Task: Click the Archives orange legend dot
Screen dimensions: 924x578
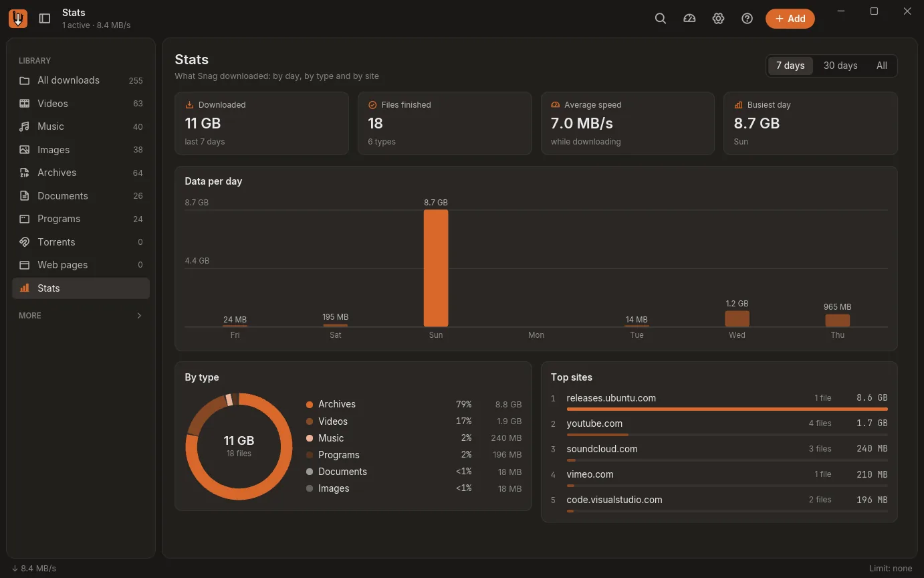Action: tap(310, 405)
